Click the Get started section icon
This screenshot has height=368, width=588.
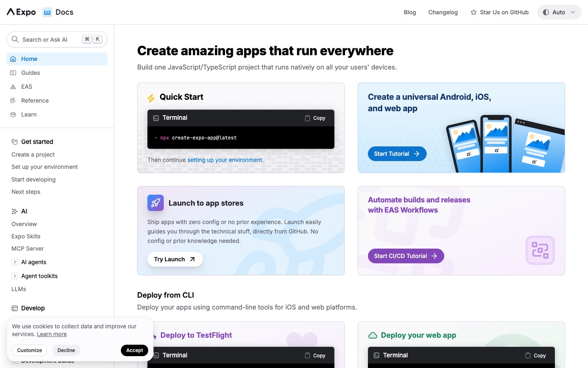click(15, 142)
